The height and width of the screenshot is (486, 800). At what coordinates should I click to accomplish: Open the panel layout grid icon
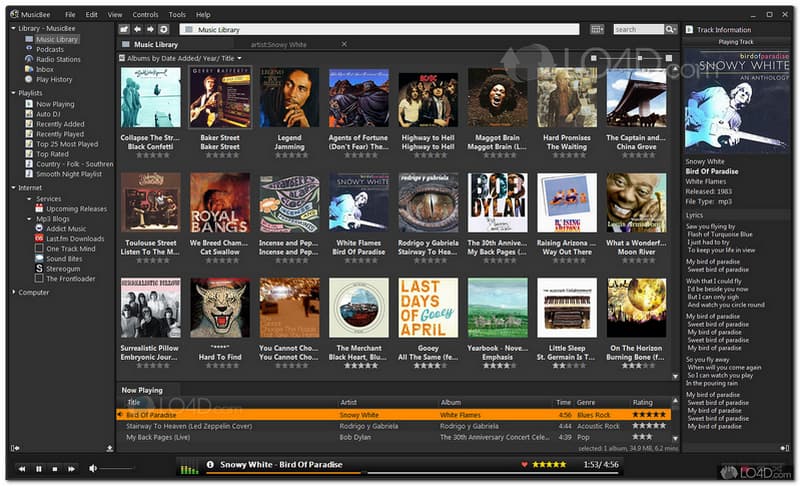click(597, 30)
